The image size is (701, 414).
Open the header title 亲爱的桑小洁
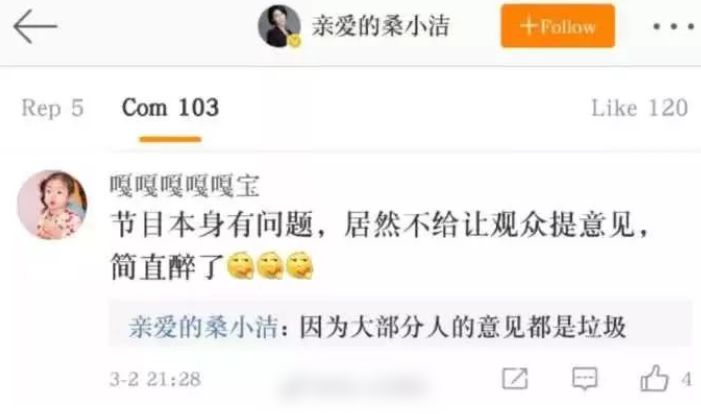point(380,26)
